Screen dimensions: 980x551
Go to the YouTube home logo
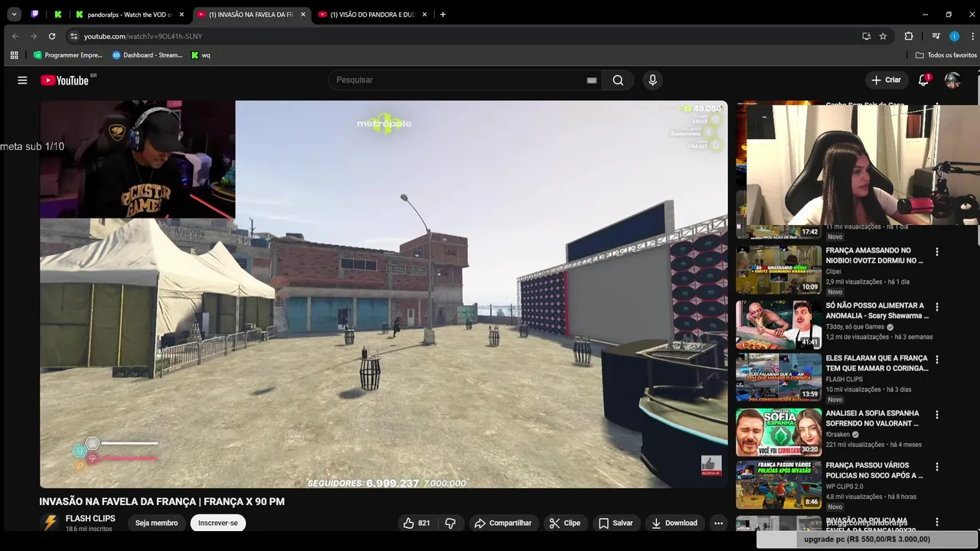tap(65, 80)
